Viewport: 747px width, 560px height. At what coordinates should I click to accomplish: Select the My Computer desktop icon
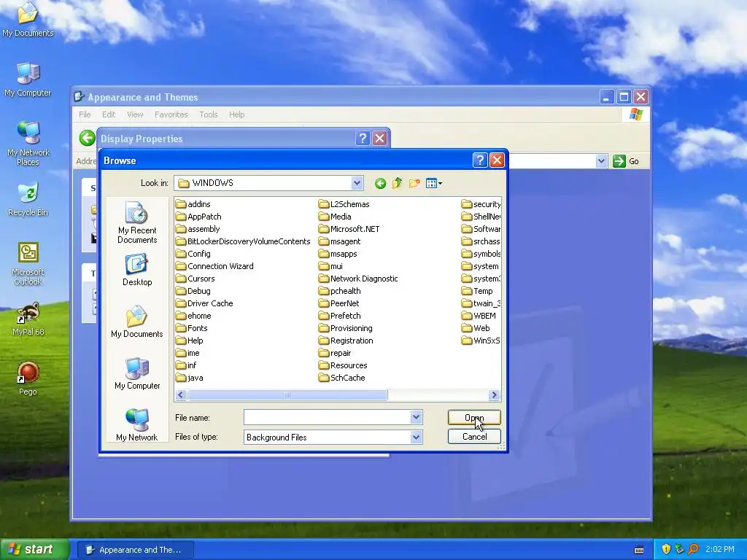pos(28,79)
